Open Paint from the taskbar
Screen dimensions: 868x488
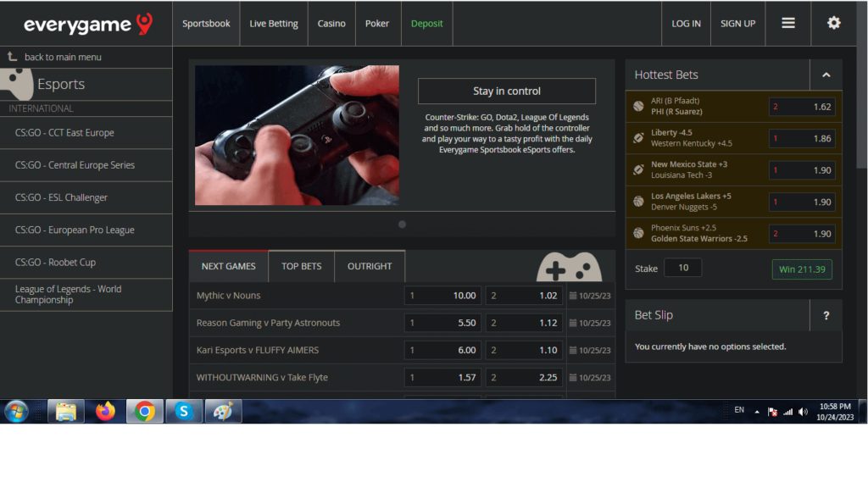223,412
